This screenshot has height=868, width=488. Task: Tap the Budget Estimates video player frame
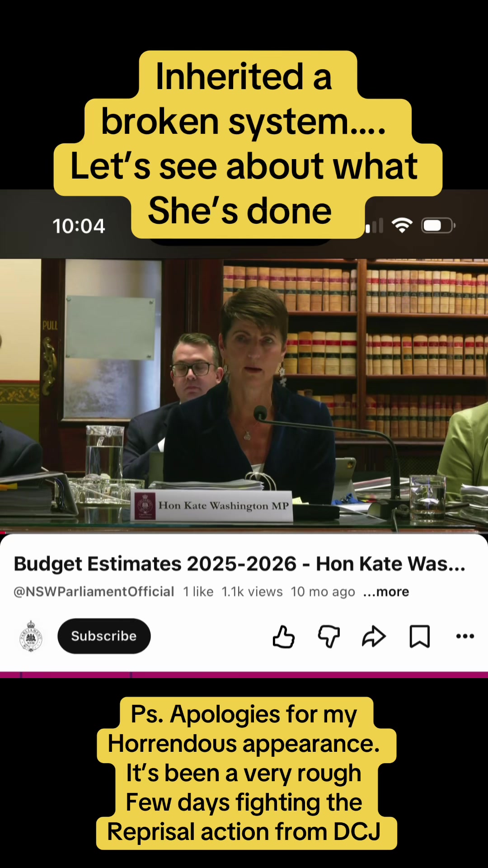pos(244,396)
